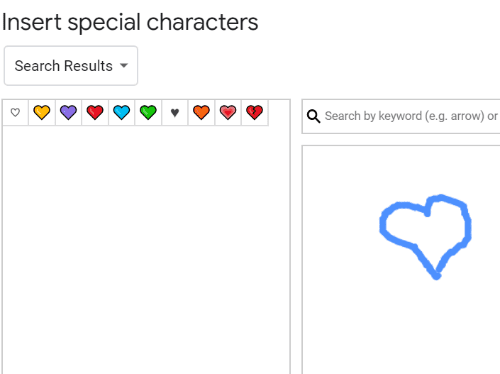Click blank drawing pad area below sketch
Viewport: 500px width, 374px height.
[x=401, y=327]
